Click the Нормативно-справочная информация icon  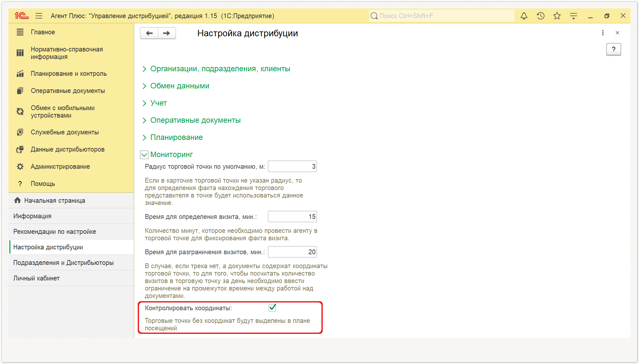[x=20, y=53]
